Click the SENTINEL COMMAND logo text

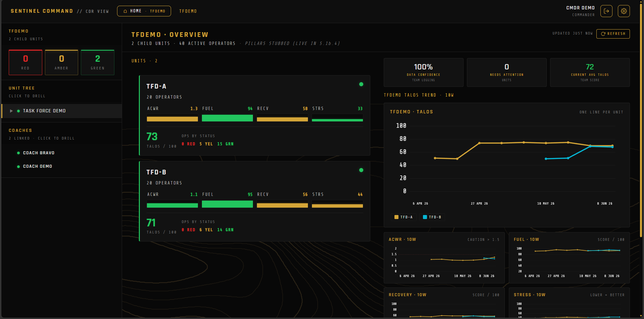[42, 11]
